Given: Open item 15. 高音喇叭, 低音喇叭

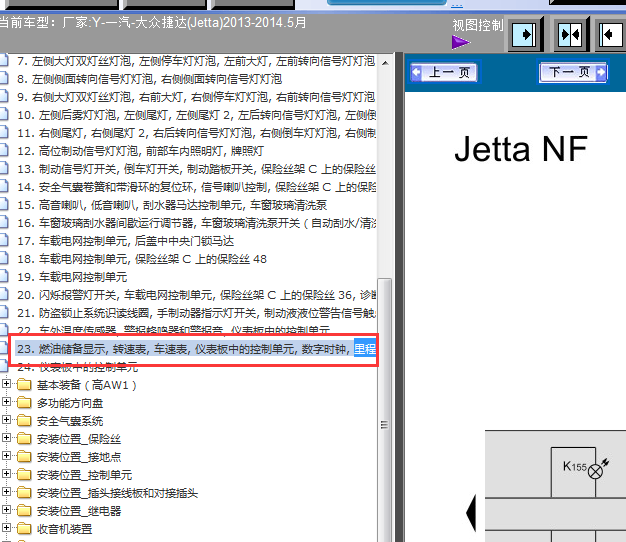Looking at the screenshot, I should (x=172, y=205).
